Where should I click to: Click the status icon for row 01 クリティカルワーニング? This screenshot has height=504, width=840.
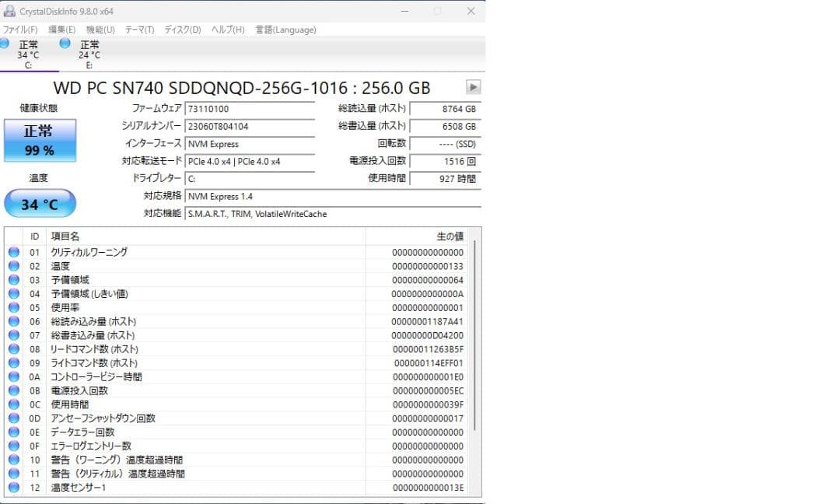(14, 252)
